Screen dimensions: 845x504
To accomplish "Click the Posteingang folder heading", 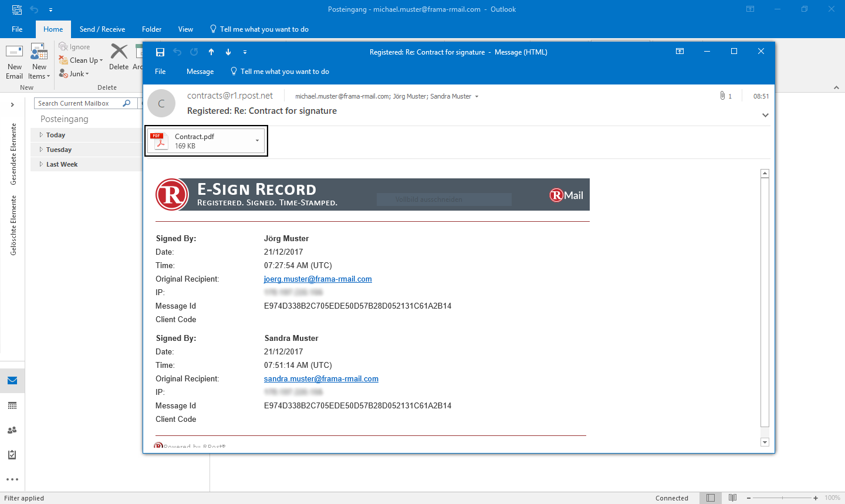I will click(65, 119).
